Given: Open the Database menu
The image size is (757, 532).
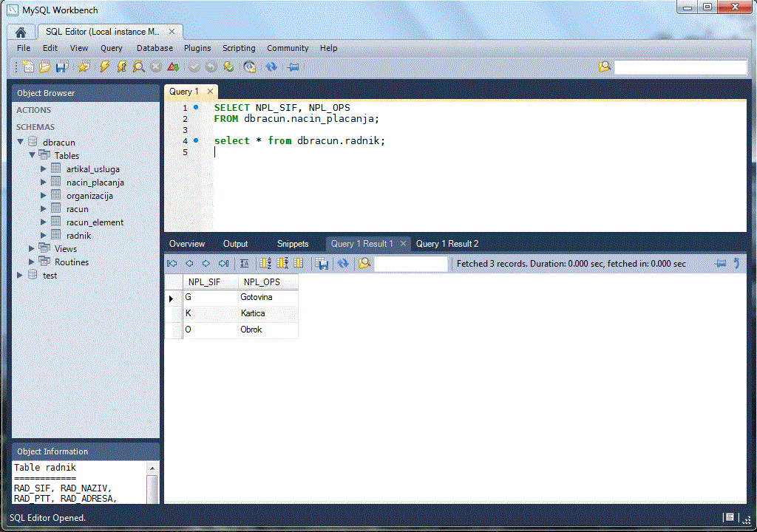Looking at the screenshot, I should 155,48.
